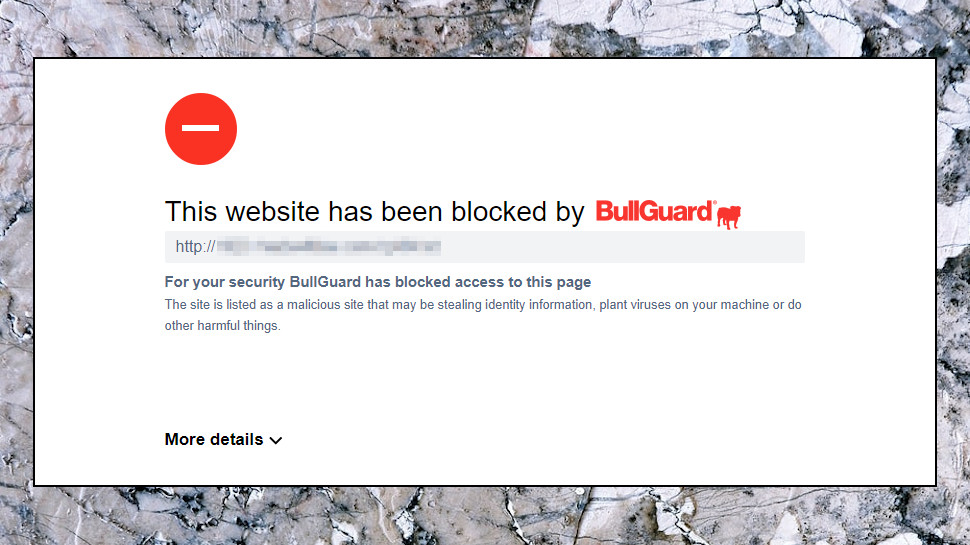Click the 'For your security BullGuard' bold subheading
Viewport: 970px width, 545px height.
(377, 282)
